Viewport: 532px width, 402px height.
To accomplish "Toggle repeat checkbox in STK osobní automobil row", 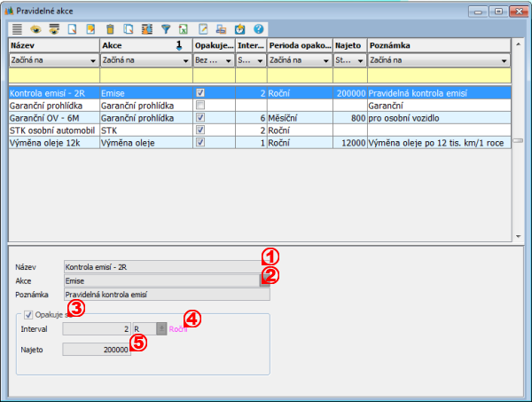I will click(200, 130).
